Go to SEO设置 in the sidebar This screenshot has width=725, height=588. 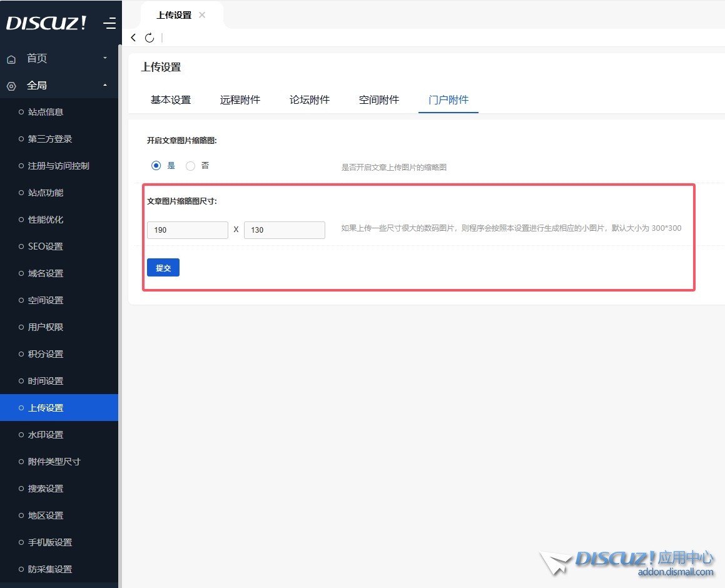click(46, 246)
